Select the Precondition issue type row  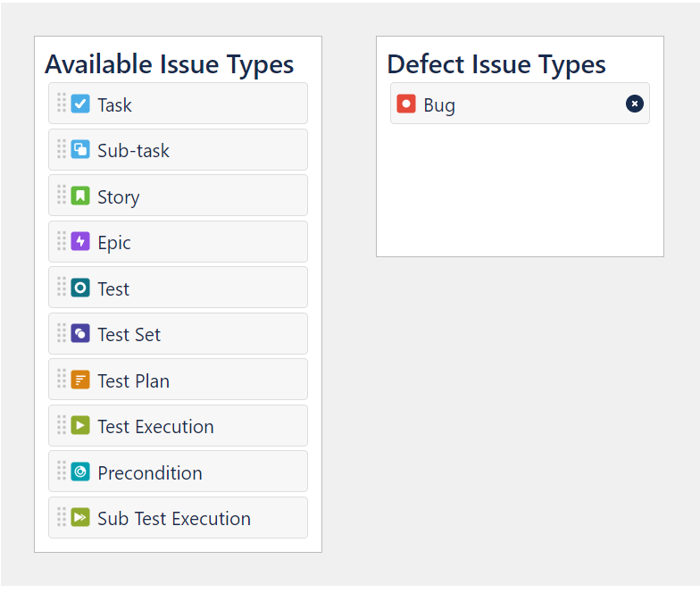pyautogui.click(x=179, y=472)
